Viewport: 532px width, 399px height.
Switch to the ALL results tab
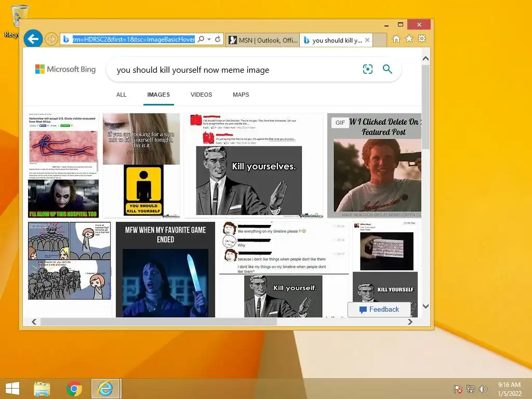(x=121, y=95)
